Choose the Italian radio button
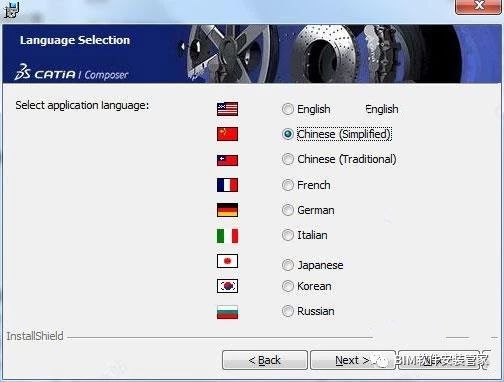 (x=287, y=235)
